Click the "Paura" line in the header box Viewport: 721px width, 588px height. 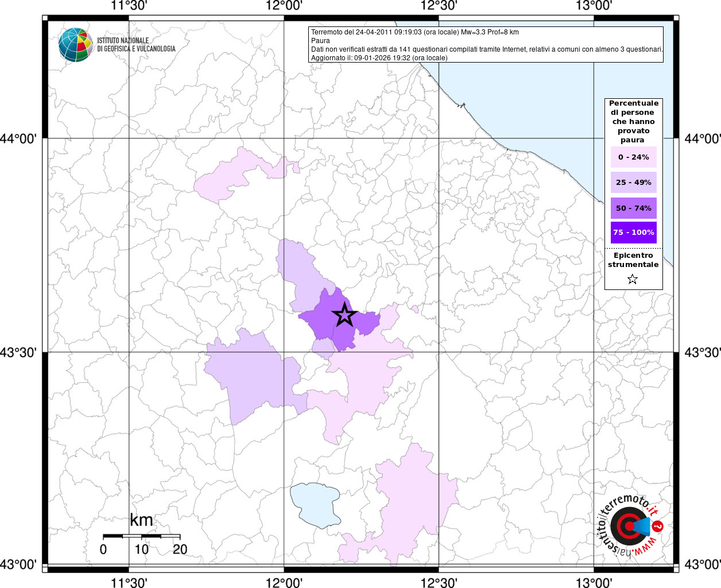point(320,41)
